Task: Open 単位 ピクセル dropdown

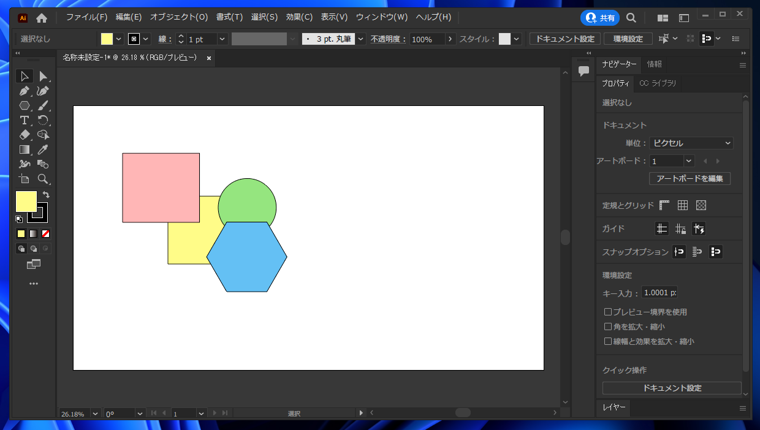Action: tap(691, 143)
